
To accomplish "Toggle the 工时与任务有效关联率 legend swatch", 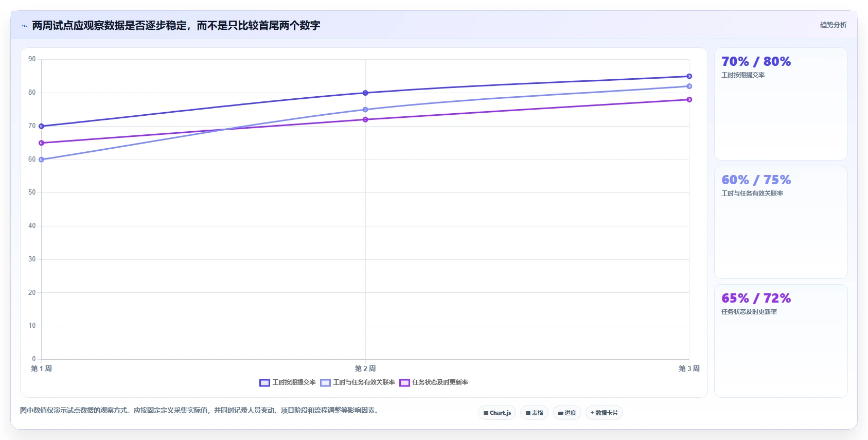I will point(325,382).
